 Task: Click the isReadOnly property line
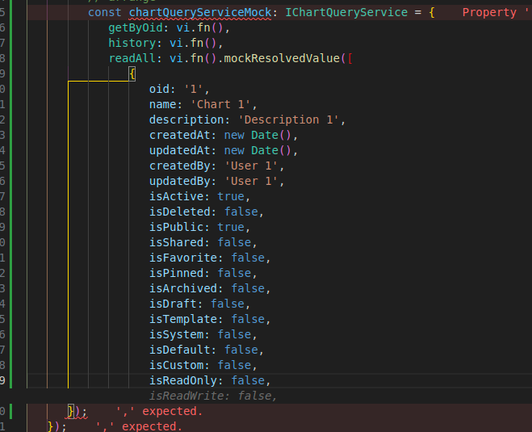210,380
